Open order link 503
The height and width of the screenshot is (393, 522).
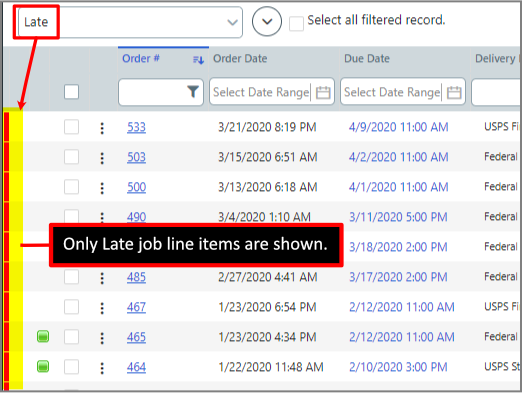136,157
